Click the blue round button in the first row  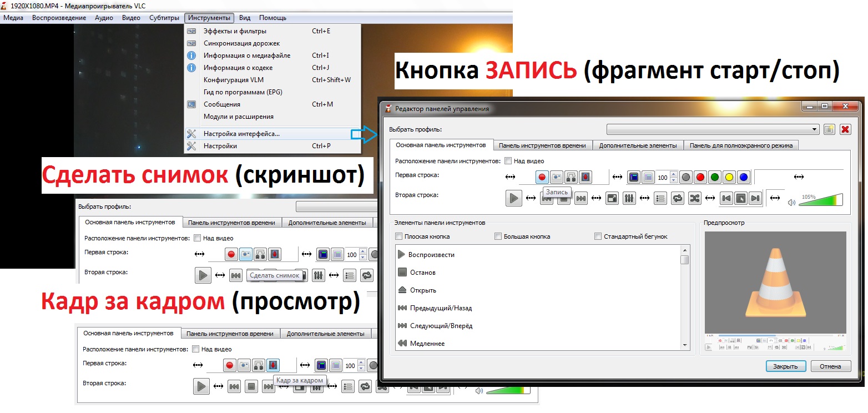[744, 178]
